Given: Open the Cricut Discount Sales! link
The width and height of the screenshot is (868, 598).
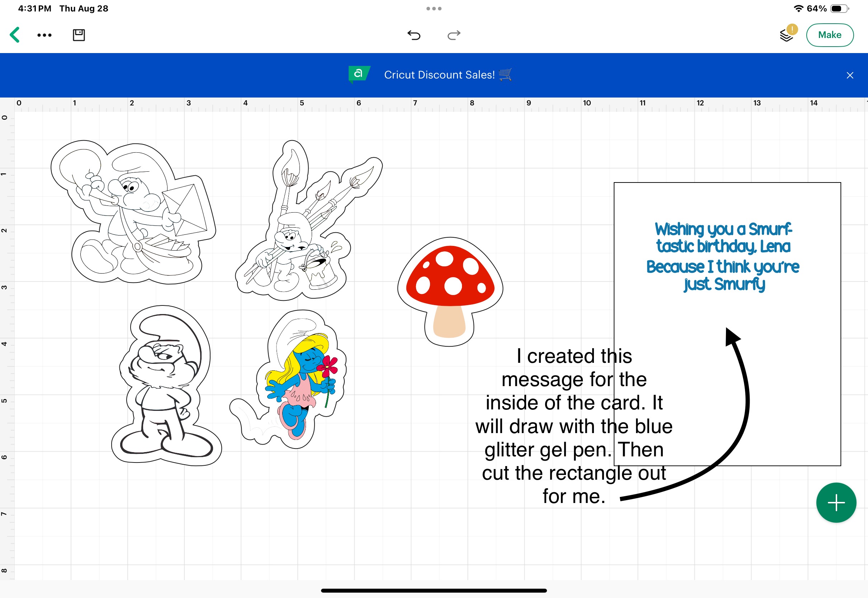Looking at the screenshot, I should click(439, 75).
